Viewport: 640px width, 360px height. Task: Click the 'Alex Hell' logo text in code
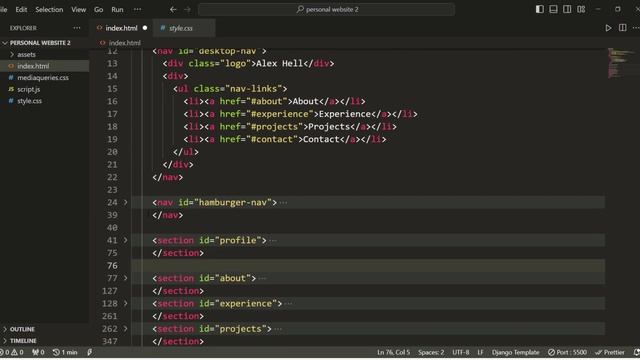tap(280, 63)
